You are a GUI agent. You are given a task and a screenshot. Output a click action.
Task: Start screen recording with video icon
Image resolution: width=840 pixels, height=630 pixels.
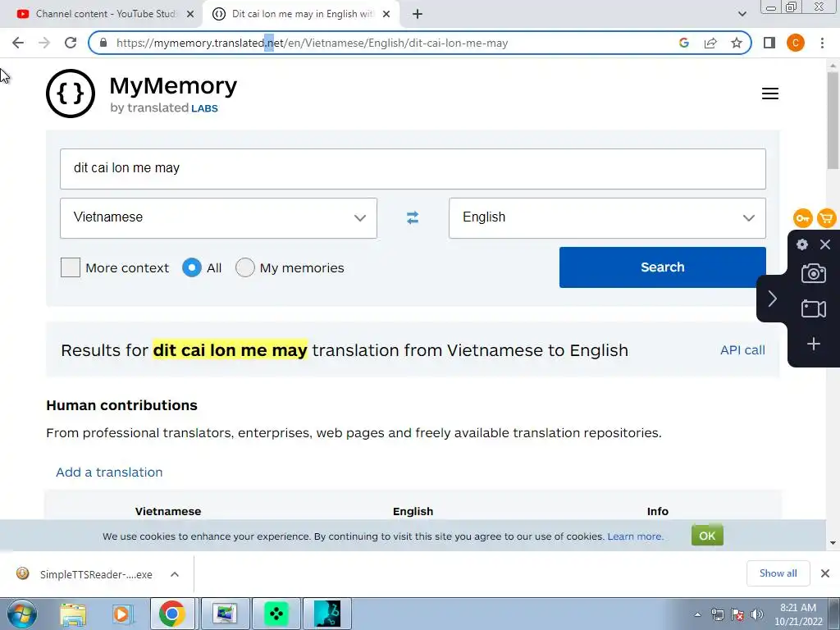pos(813,308)
